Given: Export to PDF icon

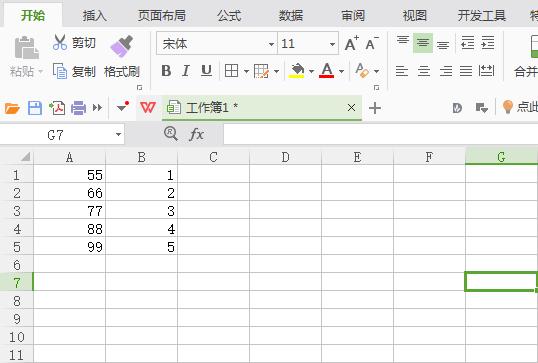Looking at the screenshot, I should pos(57,108).
